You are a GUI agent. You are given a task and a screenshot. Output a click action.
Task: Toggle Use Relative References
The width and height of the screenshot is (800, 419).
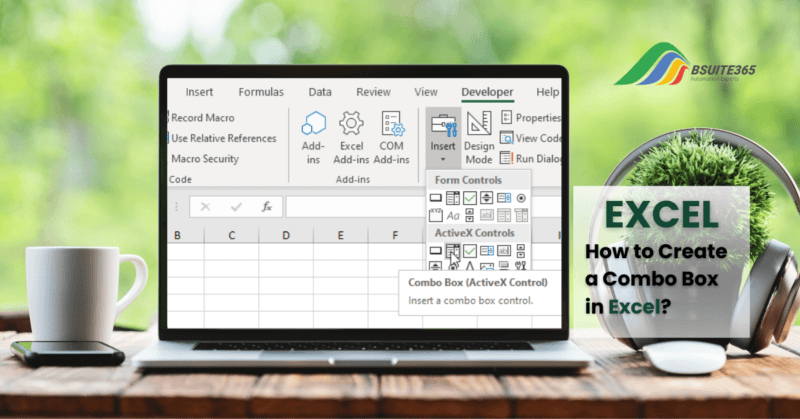pos(223,138)
